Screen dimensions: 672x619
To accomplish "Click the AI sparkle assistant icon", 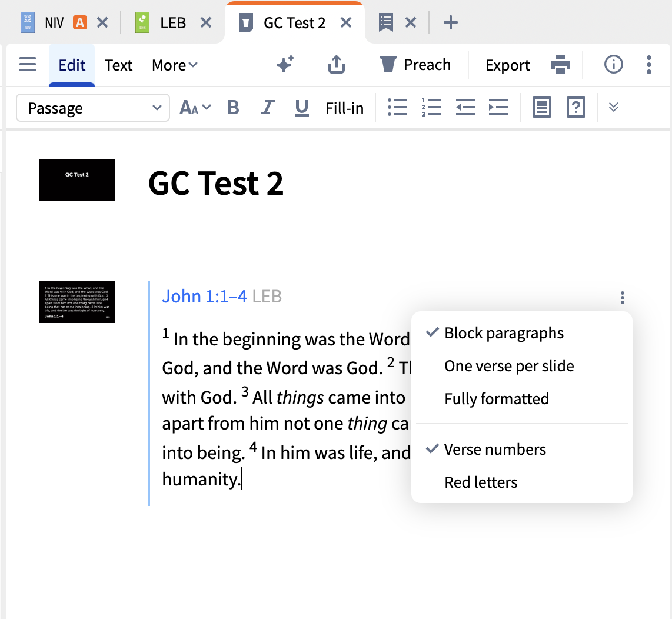I will [x=285, y=64].
